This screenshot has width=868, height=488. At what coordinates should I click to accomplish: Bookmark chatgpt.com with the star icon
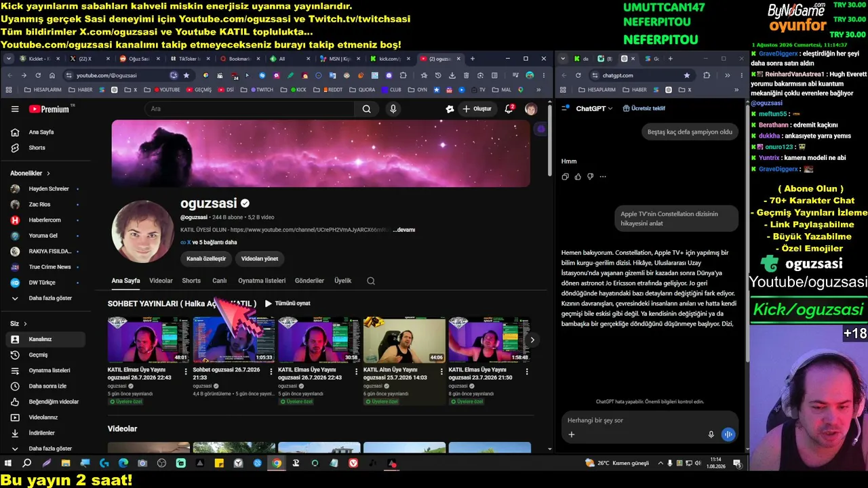click(x=687, y=75)
